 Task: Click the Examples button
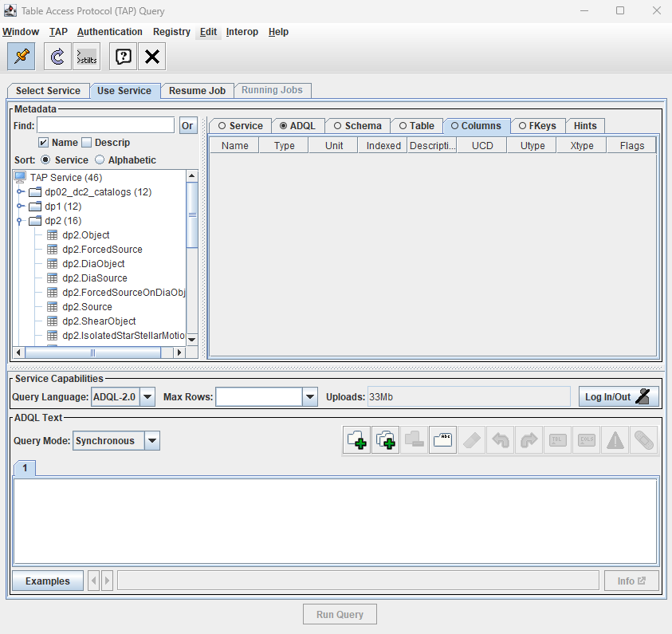point(48,581)
